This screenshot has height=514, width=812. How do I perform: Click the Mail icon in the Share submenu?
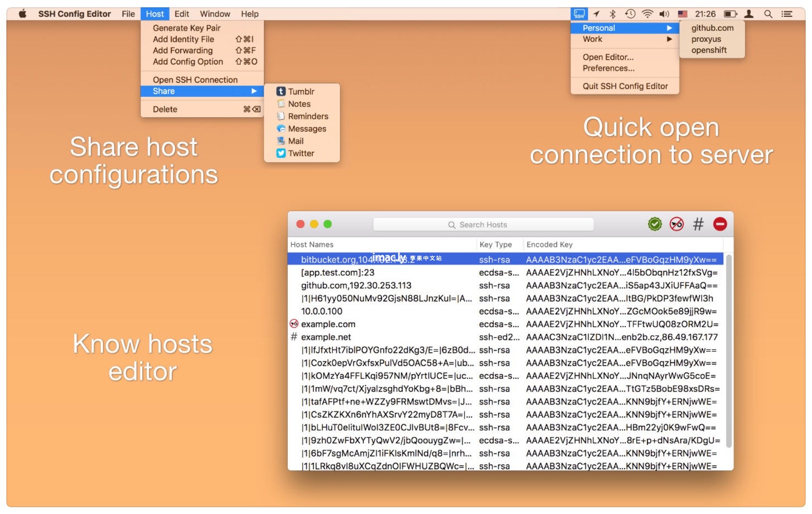click(281, 141)
